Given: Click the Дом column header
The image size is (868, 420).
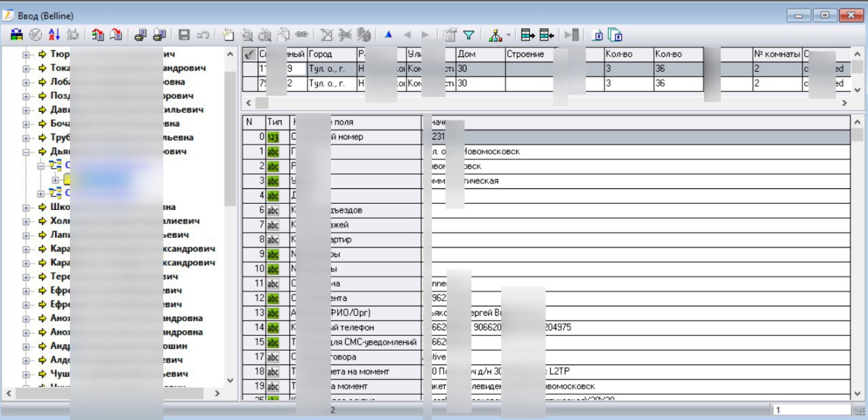Looking at the screenshot, I should pyautogui.click(x=479, y=54).
